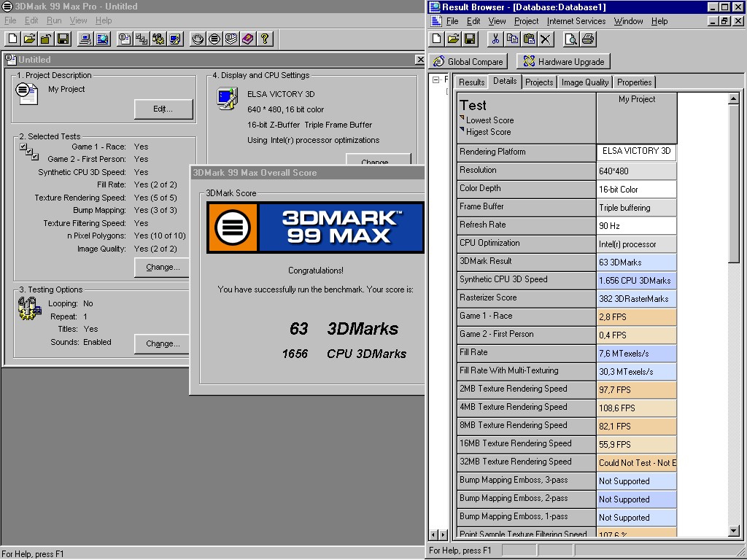Click the 63 3DMarks result cell
This screenshot has width=747, height=560.
tap(636, 262)
